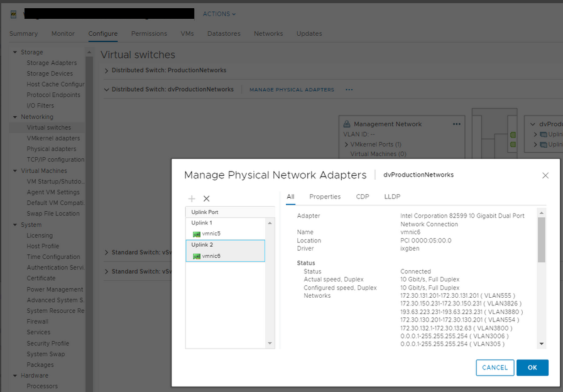Collapse the Hardware tree section

[15, 376]
